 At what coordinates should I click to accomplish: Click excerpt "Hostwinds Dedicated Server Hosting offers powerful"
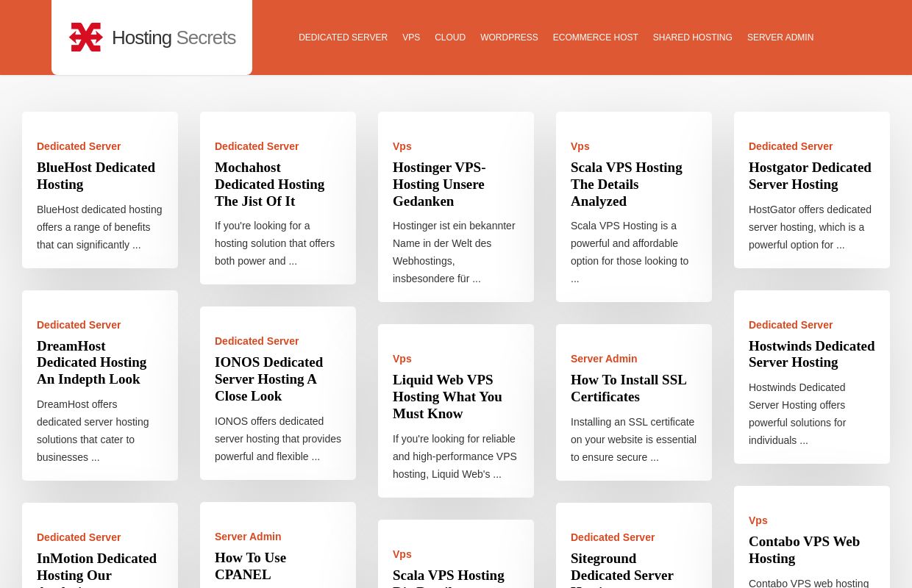pyautogui.click(x=797, y=414)
